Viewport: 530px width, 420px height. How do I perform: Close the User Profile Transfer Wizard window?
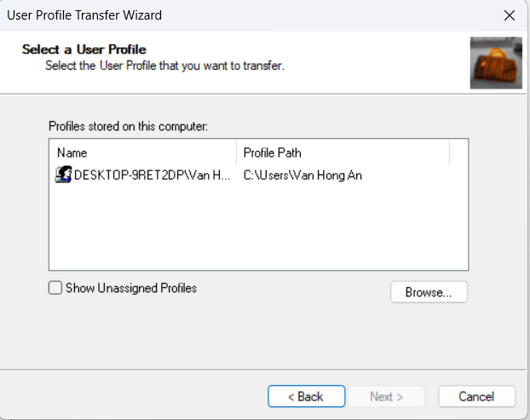[x=510, y=15]
